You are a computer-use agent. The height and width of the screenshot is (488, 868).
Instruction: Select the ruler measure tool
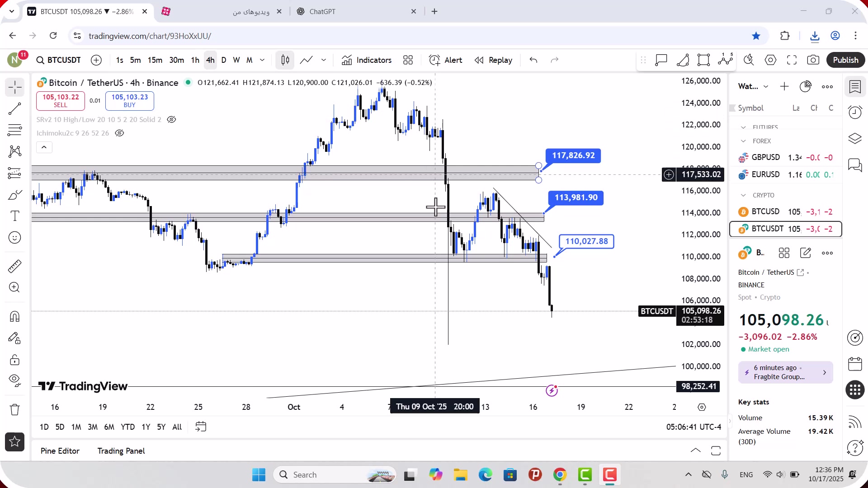[x=14, y=266]
